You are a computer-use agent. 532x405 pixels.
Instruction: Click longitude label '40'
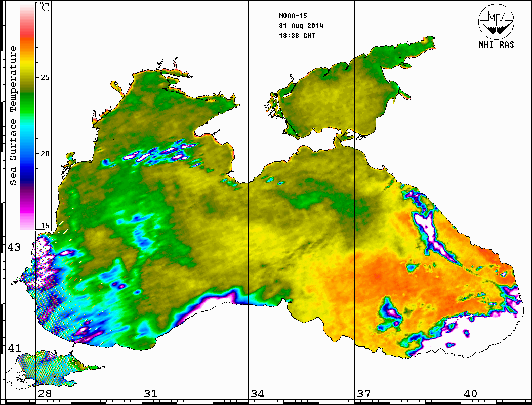(470, 394)
